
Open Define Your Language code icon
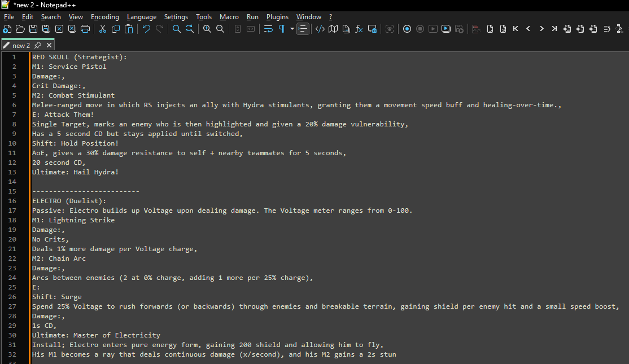pyautogui.click(x=320, y=29)
